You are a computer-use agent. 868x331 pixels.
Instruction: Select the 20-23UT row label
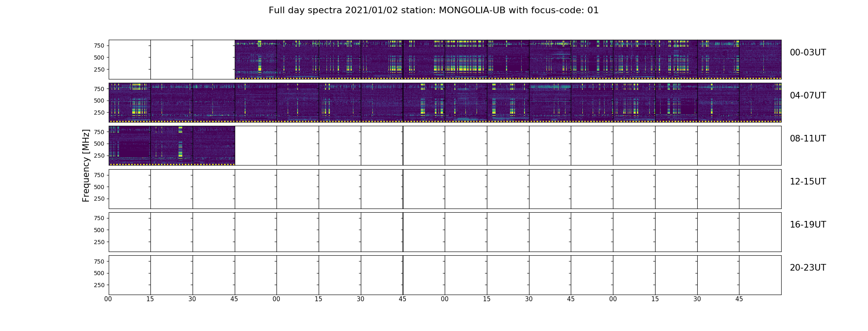tap(808, 268)
